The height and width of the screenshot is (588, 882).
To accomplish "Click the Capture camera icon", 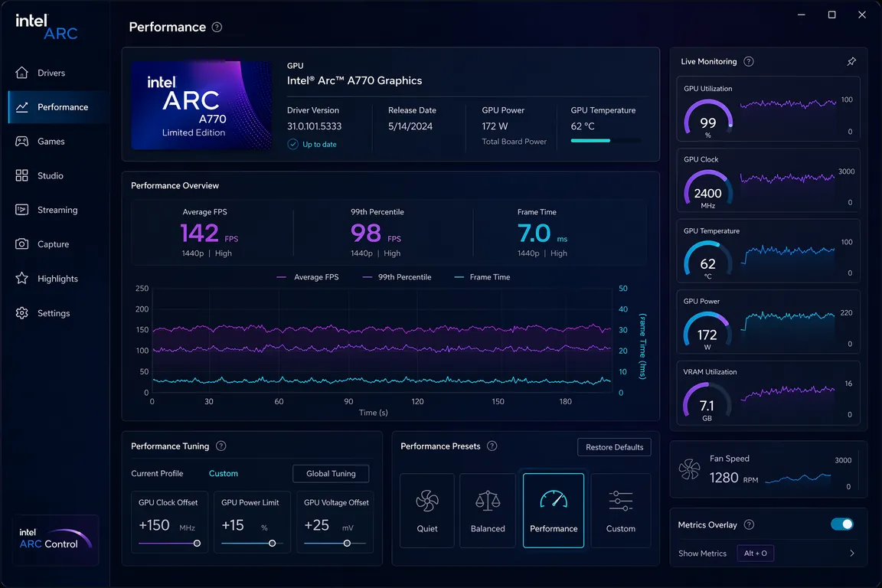I will click(22, 244).
